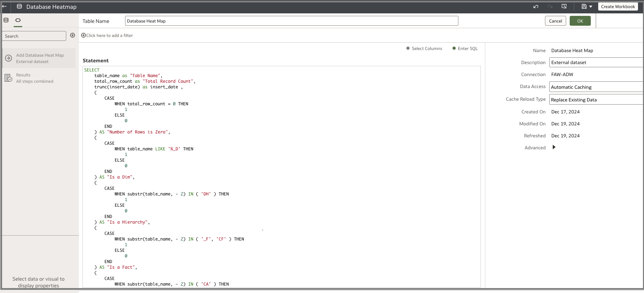Undo the last edit

point(536,6)
